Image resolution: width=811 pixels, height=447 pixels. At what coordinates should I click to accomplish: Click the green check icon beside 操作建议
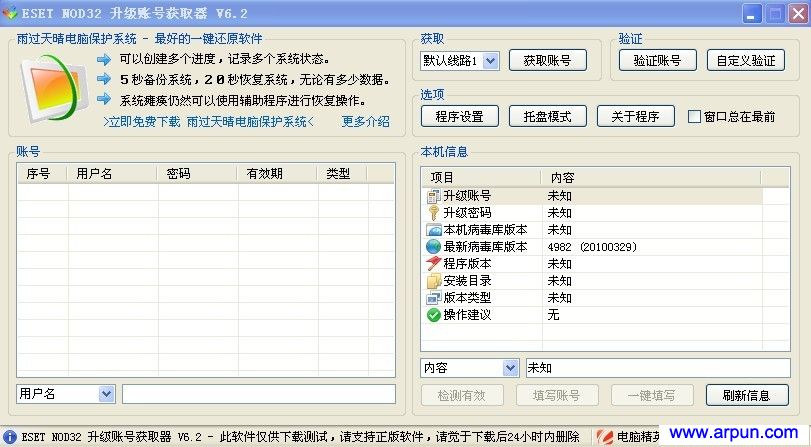433,315
